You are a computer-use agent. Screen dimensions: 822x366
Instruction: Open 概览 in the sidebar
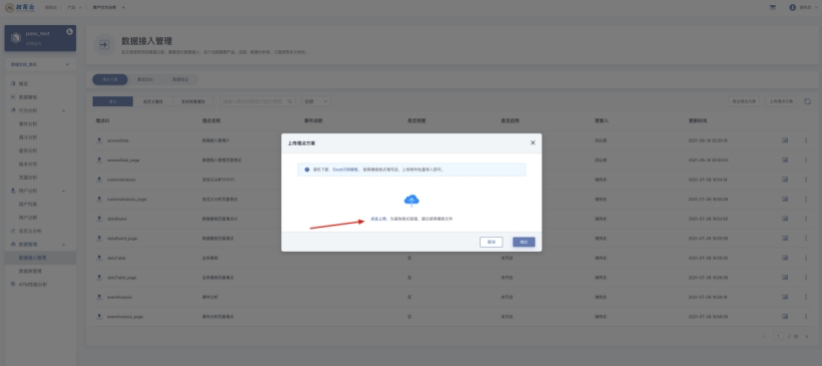tap(23, 83)
